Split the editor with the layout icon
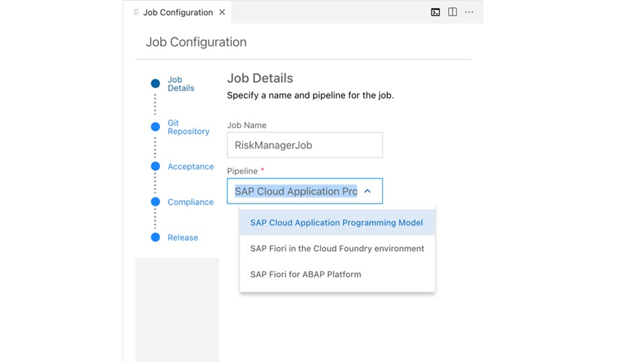The width and height of the screenshot is (644, 362). (452, 12)
